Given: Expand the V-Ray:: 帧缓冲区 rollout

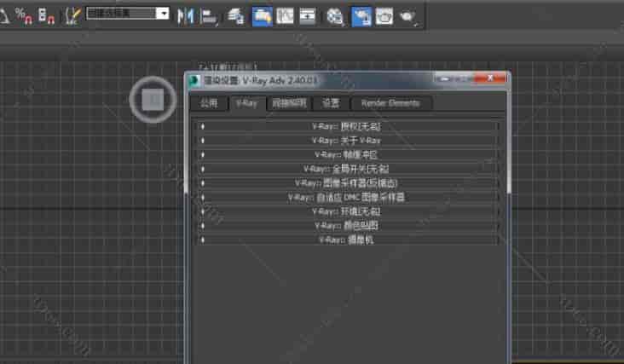Looking at the screenshot, I should [x=346, y=154].
